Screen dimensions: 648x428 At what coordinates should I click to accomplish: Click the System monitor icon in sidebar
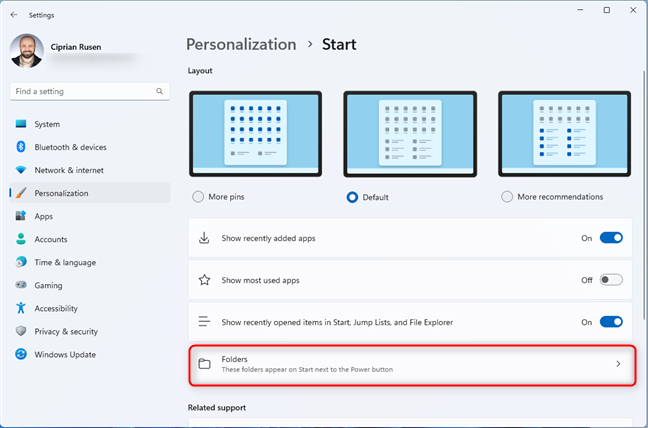pyautogui.click(x=21, y=124)
